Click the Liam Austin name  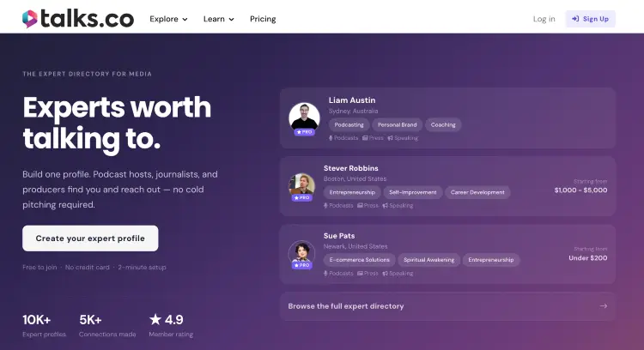352,100
